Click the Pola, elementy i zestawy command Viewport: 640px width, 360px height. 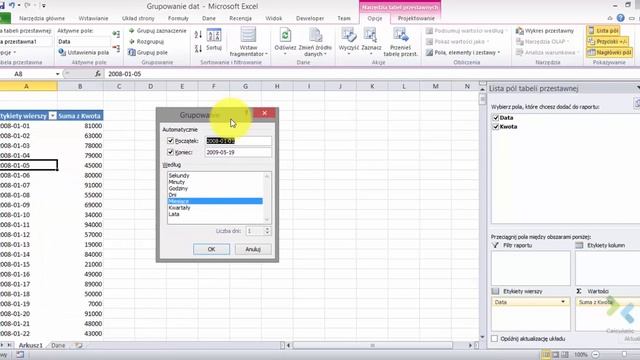[463, 52]
